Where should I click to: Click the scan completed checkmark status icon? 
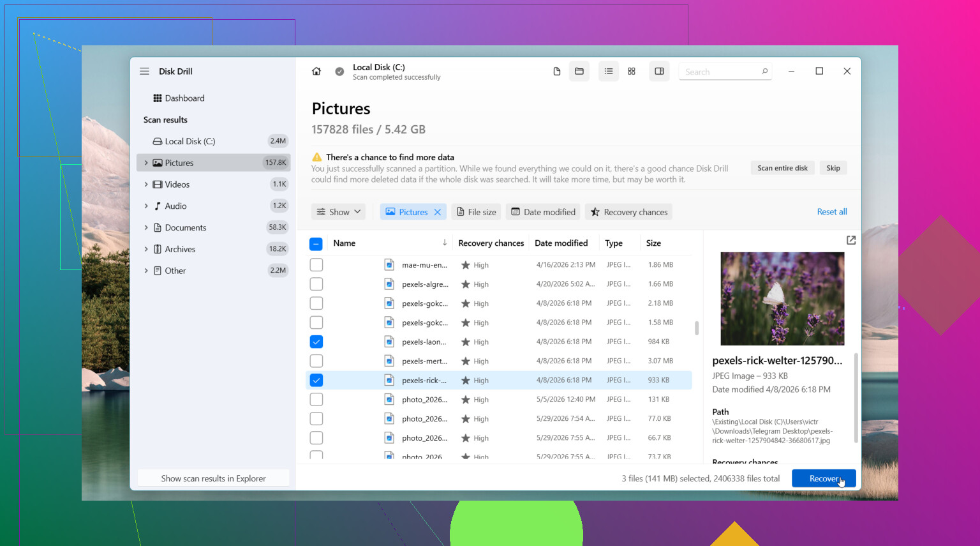pyautogui.click(x=339, y=72)
